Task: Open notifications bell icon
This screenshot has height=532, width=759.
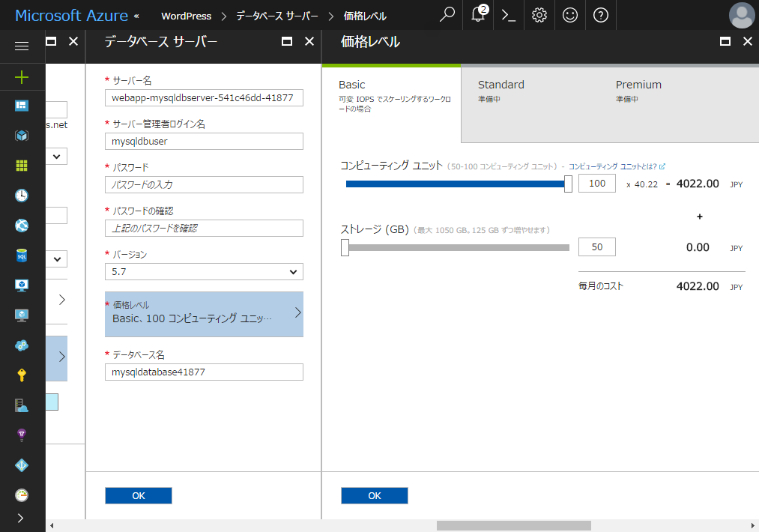Action: coord(478,15)
